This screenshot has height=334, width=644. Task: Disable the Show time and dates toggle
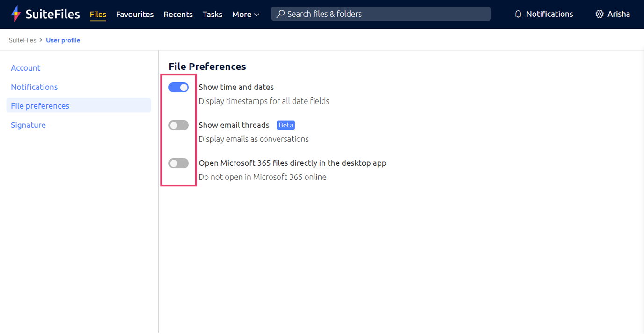tap(178, 87)
